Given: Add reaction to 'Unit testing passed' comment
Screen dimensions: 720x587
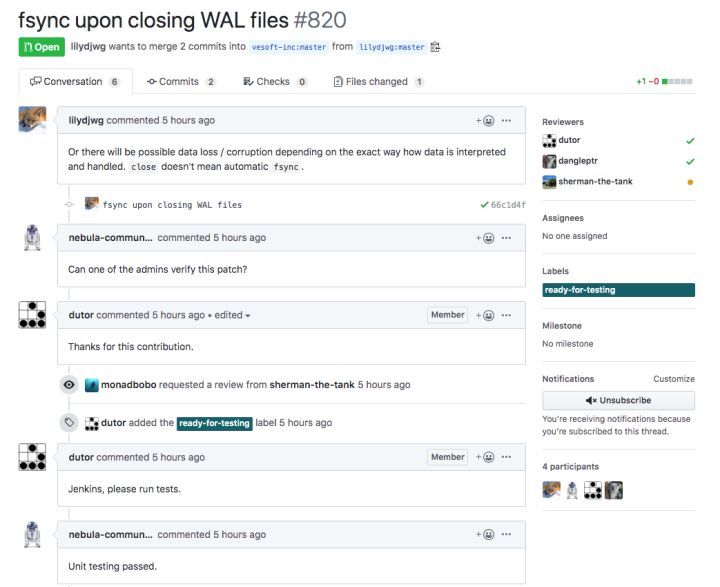Looking at the screenshot, I should [485, 535].
